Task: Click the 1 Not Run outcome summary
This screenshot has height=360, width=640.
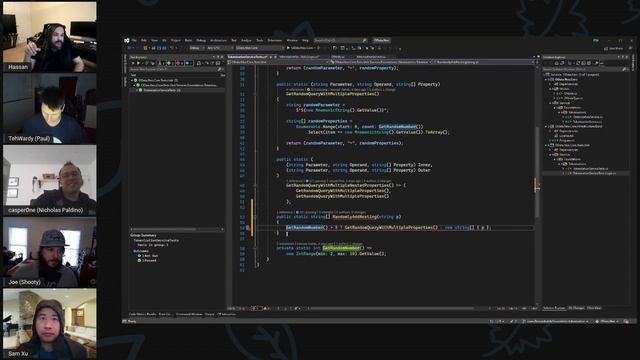Action: [x=148, y=256]
